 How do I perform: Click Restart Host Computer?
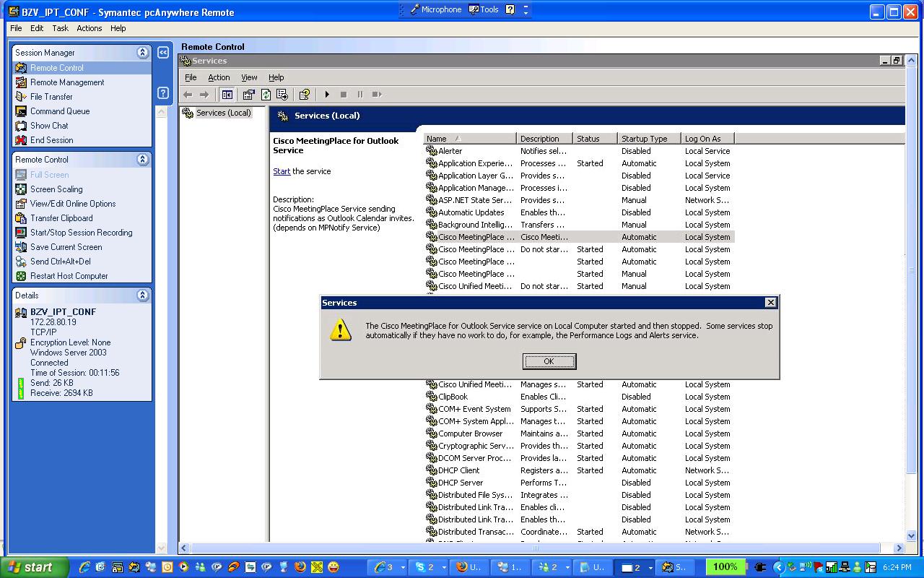[69, 276]
